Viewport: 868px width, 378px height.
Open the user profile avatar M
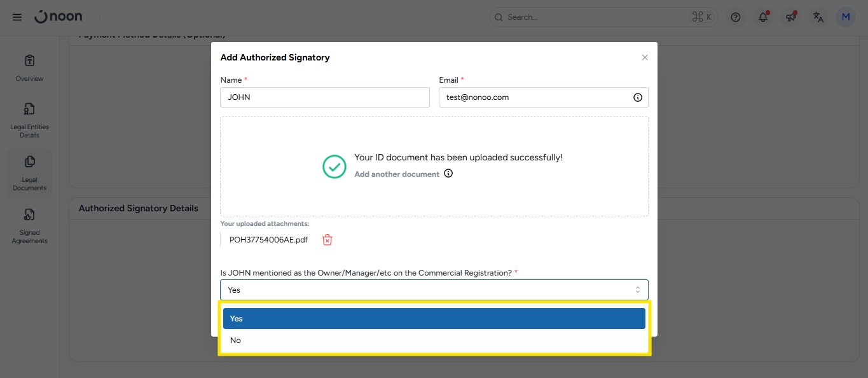click(x=846, y=17)
